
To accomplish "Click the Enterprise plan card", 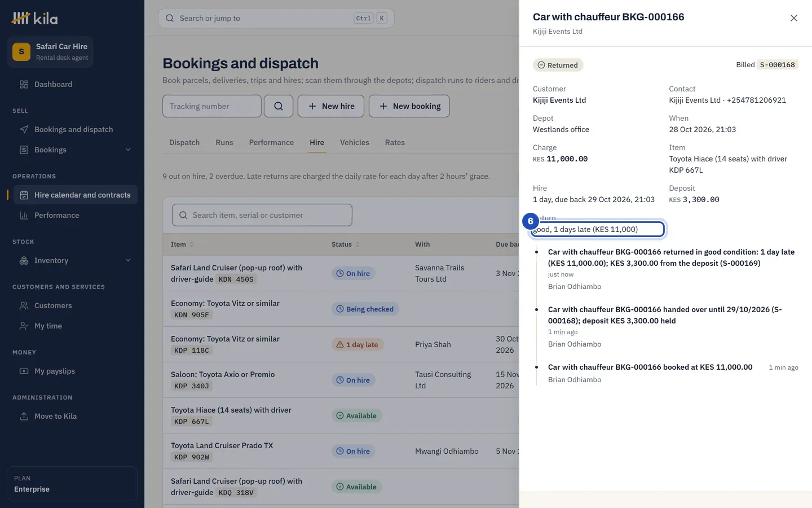I will pyautogui.click(x=72, y=484).
